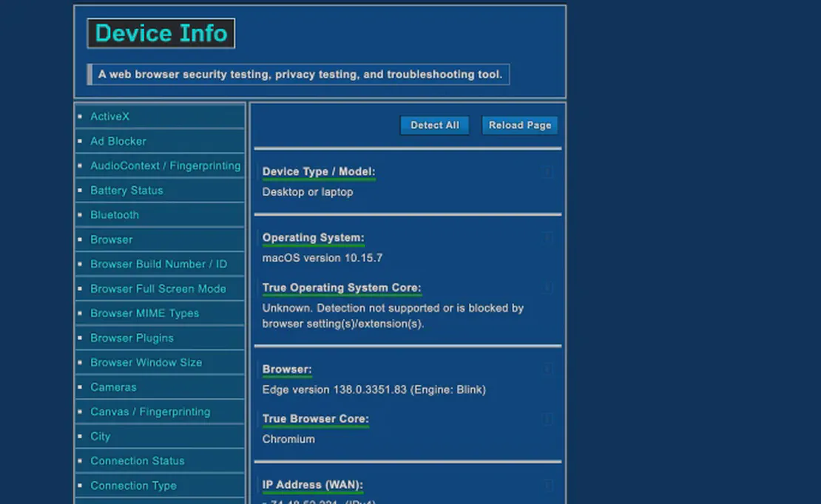The width and height of the screenshot is (821, 504).
Task: Click faint icon beside True Operating System Core
Action: pos(547,288)
